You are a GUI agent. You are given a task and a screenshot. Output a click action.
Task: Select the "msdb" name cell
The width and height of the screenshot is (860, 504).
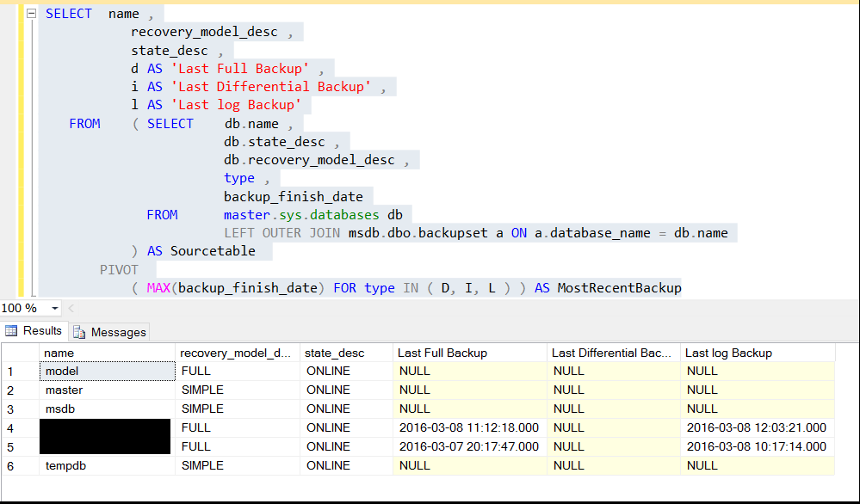point(108,409)
